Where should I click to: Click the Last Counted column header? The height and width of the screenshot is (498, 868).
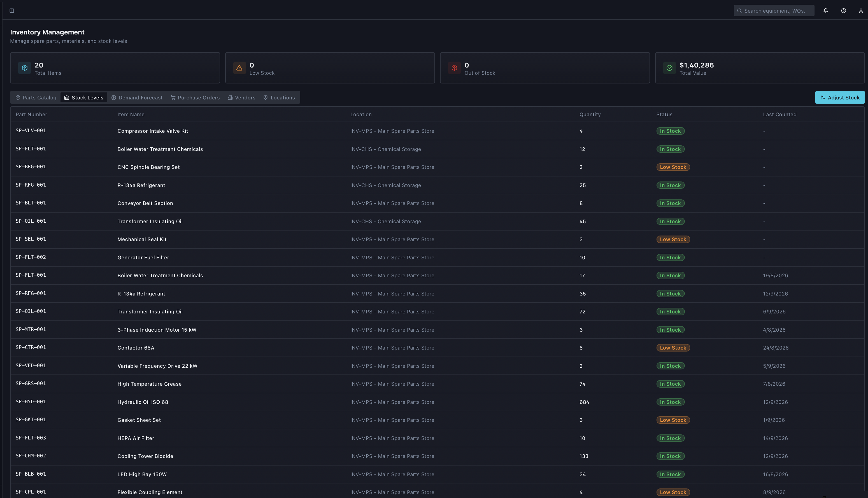780,114
